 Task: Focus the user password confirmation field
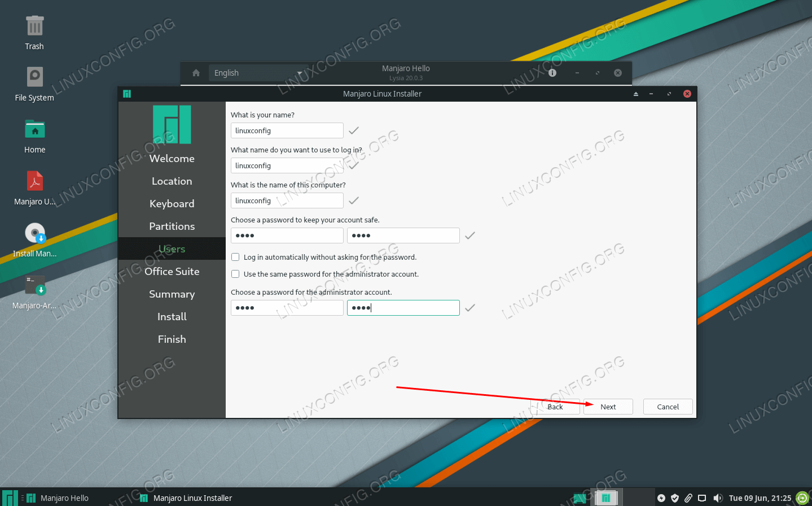[x=403, y=235]
